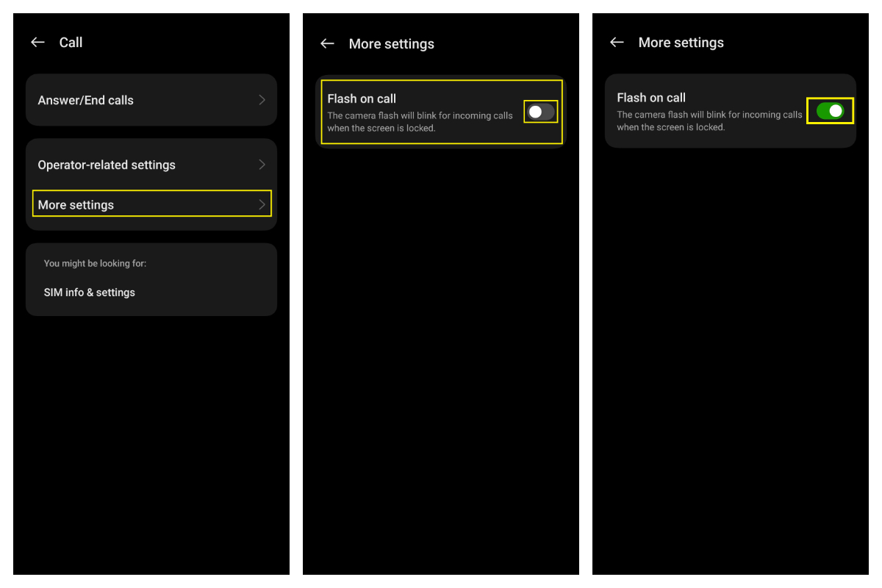Image resolution: width=882 pixels, height=588 pixels.
Task: Tap the back arrow on the Call screen
Action: point(37,43)
